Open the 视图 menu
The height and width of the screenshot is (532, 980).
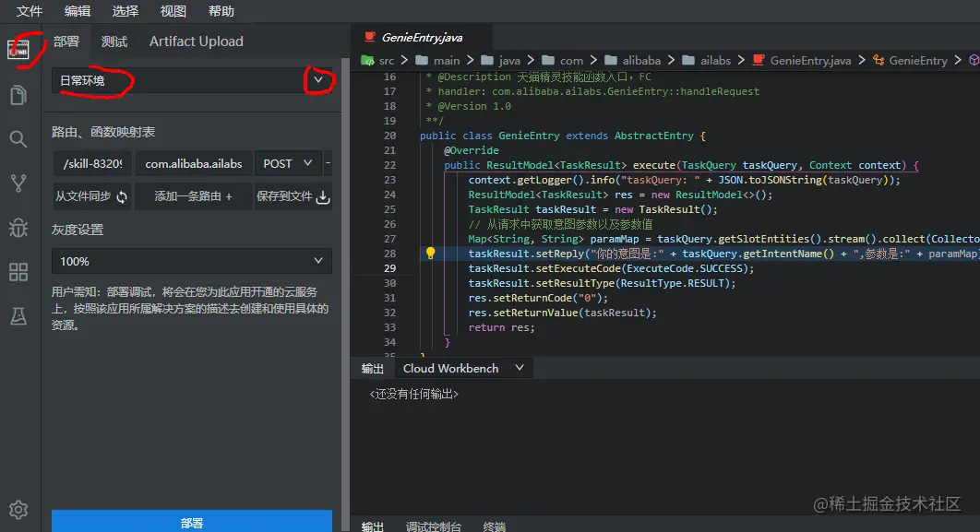pos(173,11)
